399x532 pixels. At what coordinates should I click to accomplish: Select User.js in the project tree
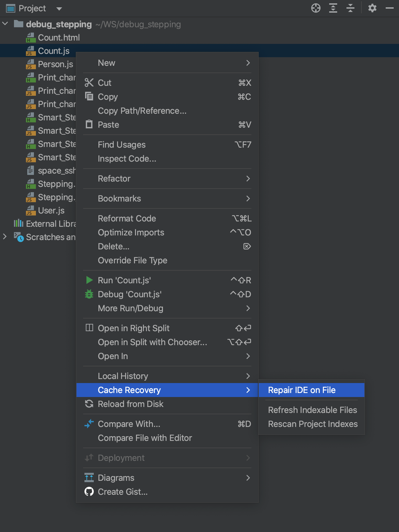tap(51, 210)
